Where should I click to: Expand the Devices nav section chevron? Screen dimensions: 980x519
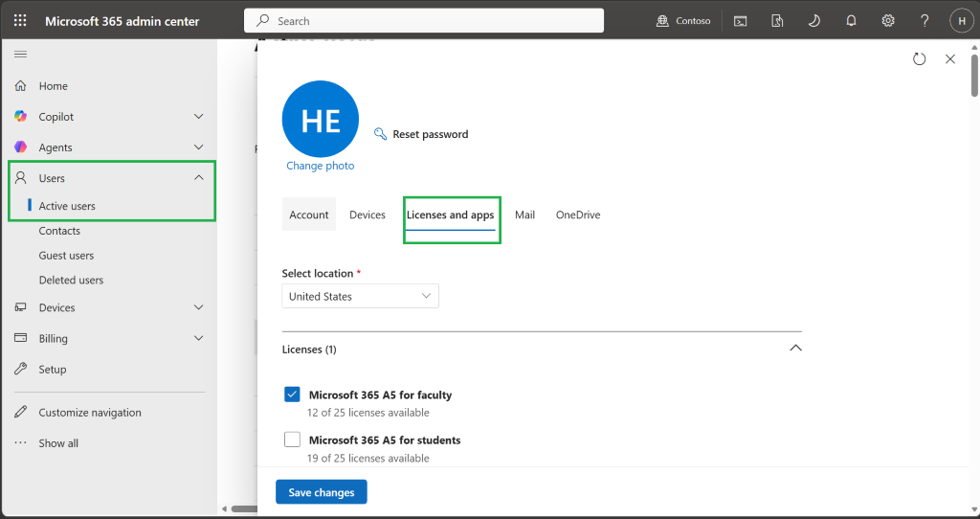[199, 307]
